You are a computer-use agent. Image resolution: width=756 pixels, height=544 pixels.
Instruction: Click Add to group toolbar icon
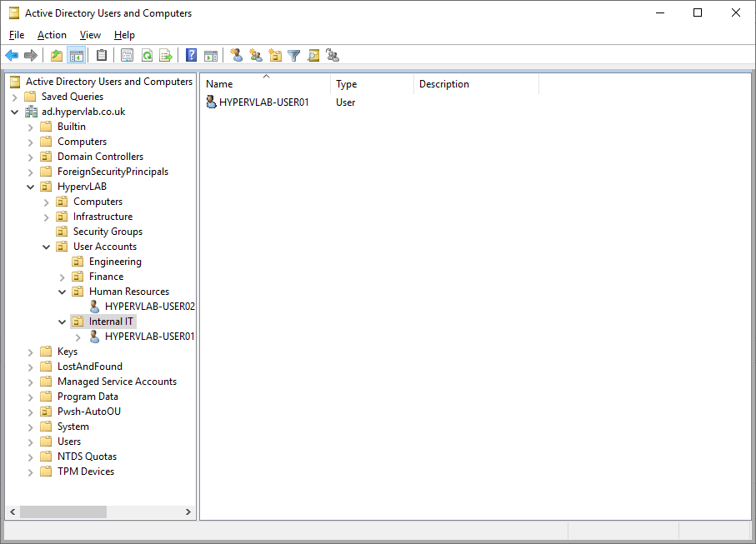333,56
